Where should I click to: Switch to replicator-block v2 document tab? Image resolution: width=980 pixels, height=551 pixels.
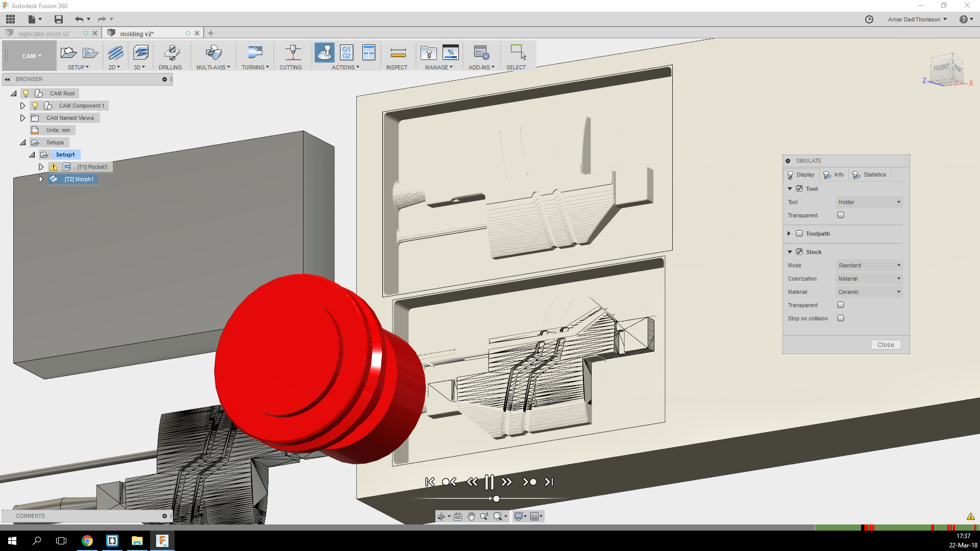[x=43, y=34]
